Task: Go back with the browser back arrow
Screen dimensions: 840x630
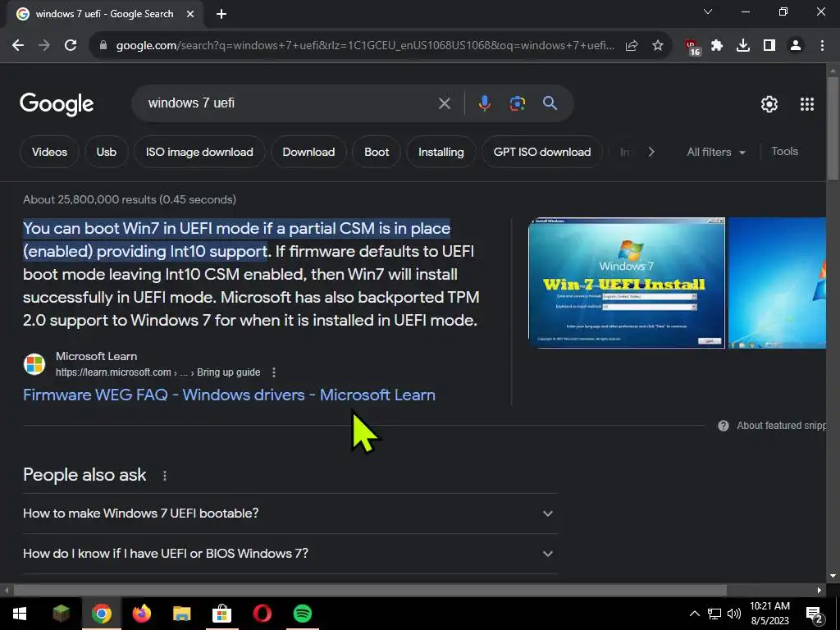Action: point(18,46)
